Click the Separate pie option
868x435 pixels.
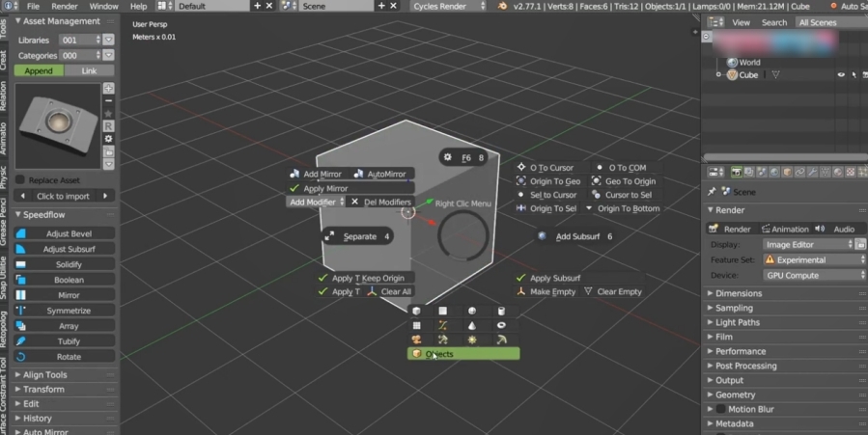click(x=357, y=236)
